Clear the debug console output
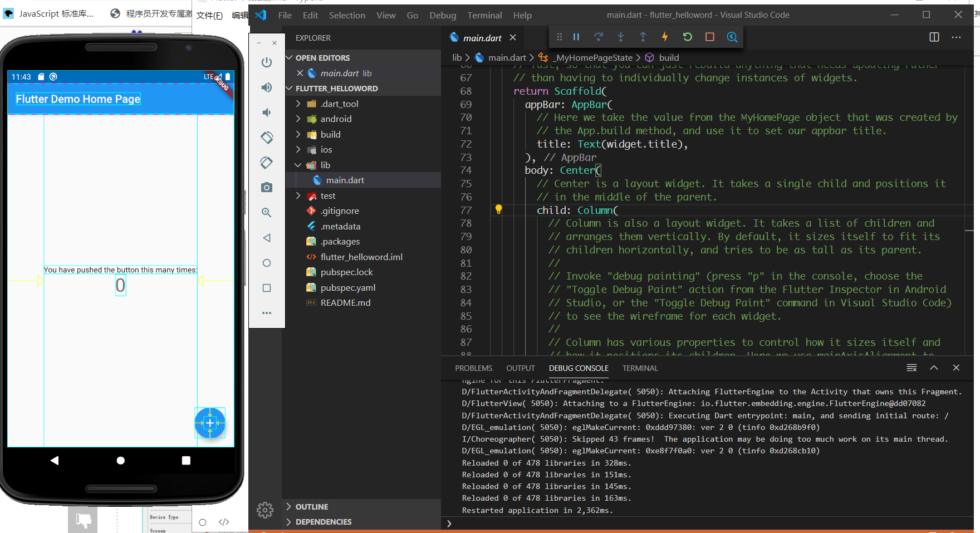 coord(912,368)
